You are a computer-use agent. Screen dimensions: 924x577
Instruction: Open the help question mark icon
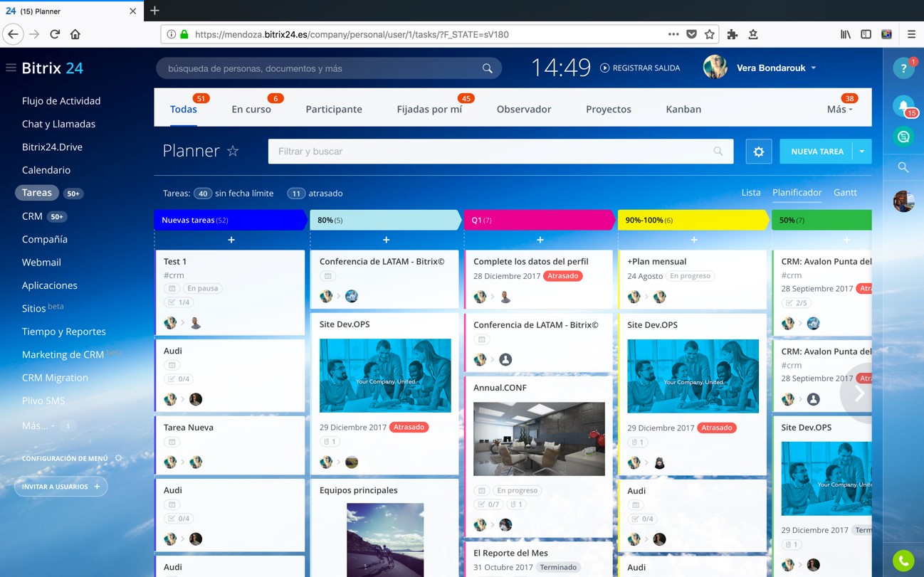(903, 68)
